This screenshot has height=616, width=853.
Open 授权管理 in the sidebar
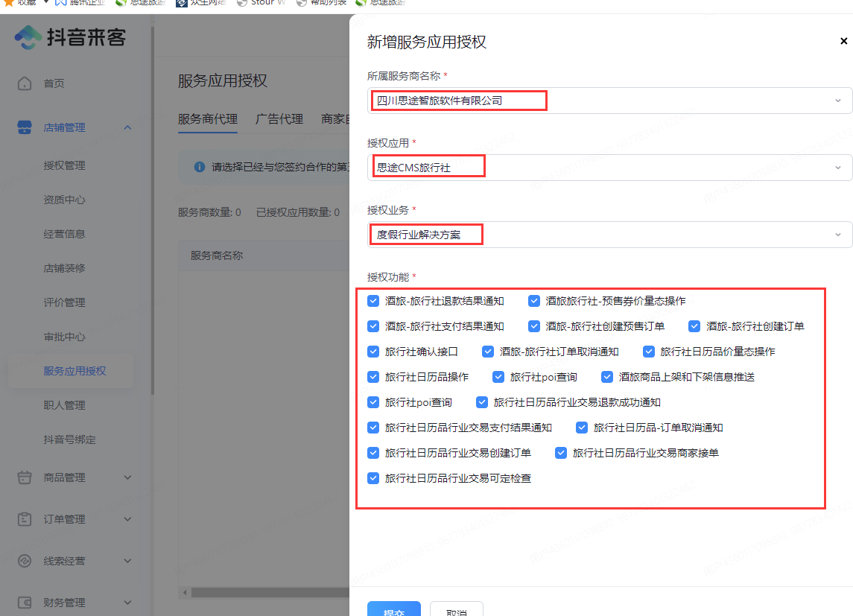click(x=65, y=165)
